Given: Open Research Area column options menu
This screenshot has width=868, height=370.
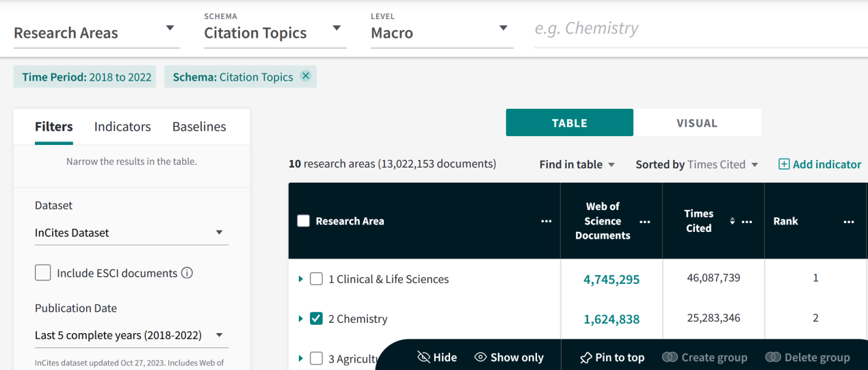Looking at the screenshot, I should click(x=546, y=222).
